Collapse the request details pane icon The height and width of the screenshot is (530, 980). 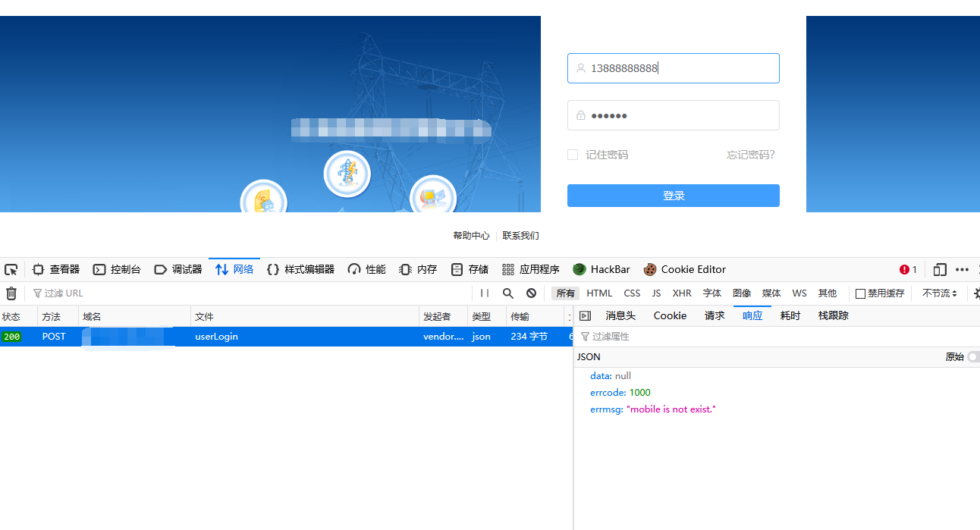(x=585, y=316)
